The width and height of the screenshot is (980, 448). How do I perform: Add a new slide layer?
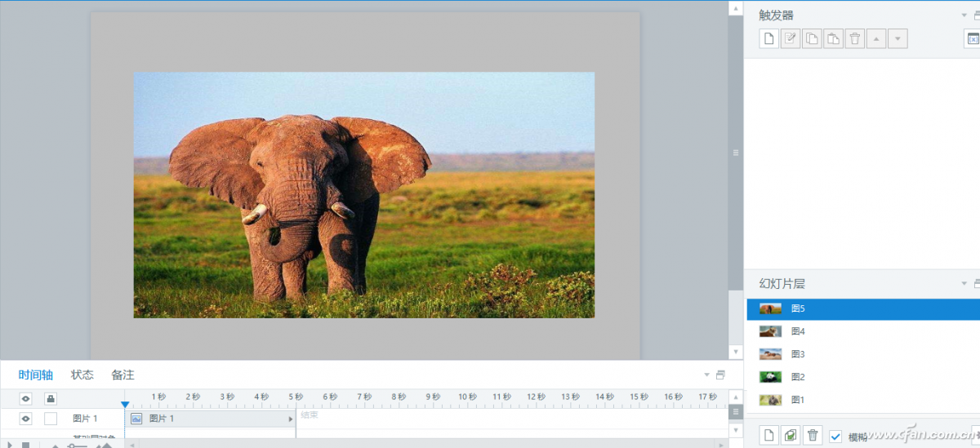coord(769,436)
